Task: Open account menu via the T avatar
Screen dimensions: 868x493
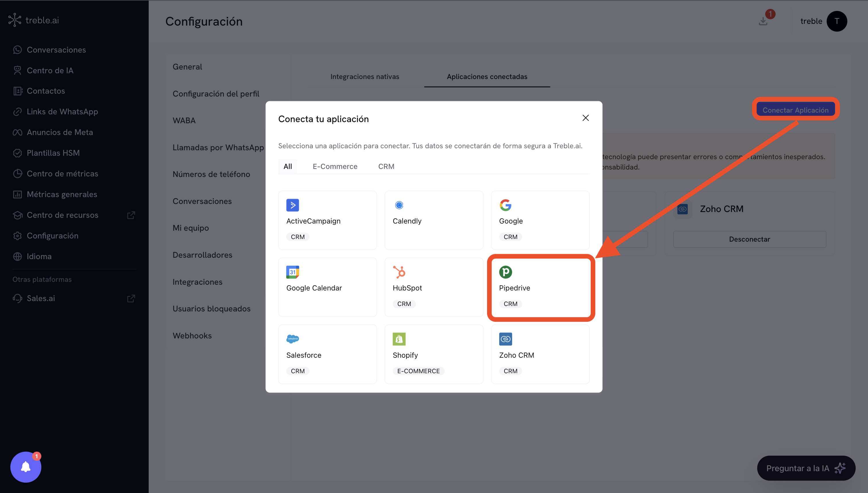Action: (x=837, y=21)
